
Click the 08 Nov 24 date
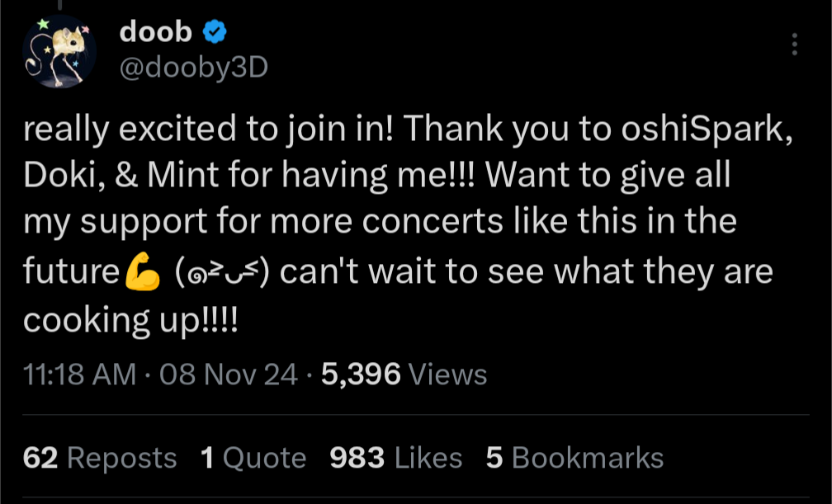pos(228,374)
